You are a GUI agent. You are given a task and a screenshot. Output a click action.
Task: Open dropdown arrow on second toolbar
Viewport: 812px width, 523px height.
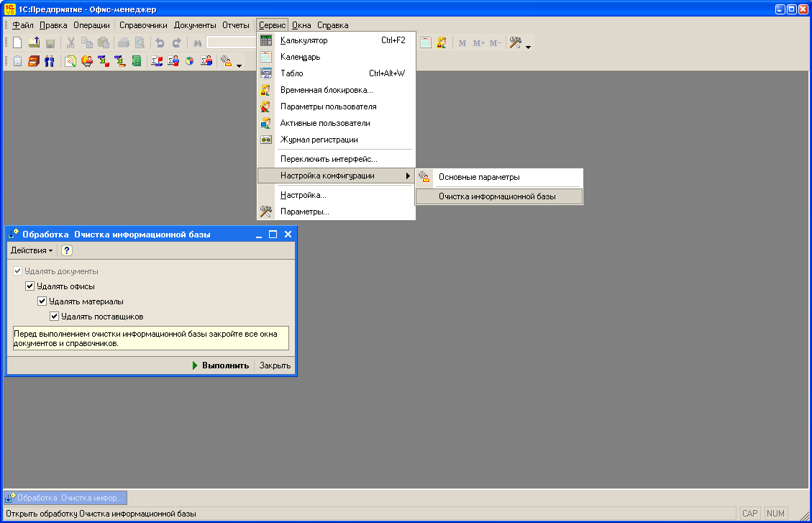240,65
